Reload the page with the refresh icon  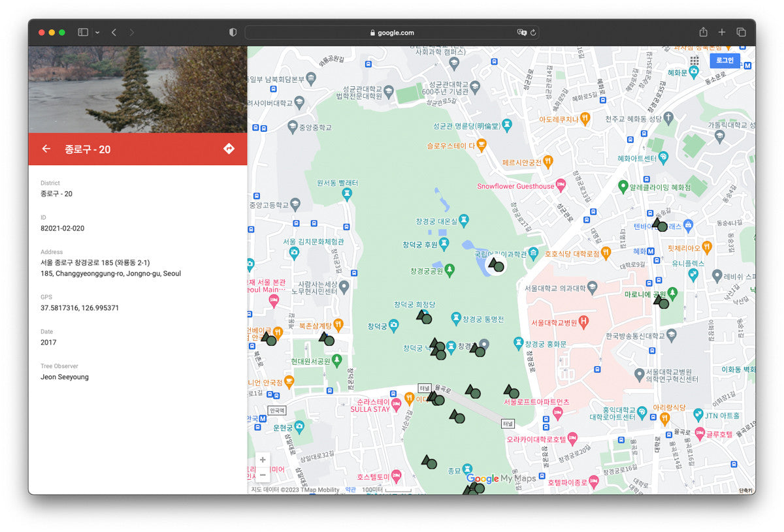[x=533, y=33]
